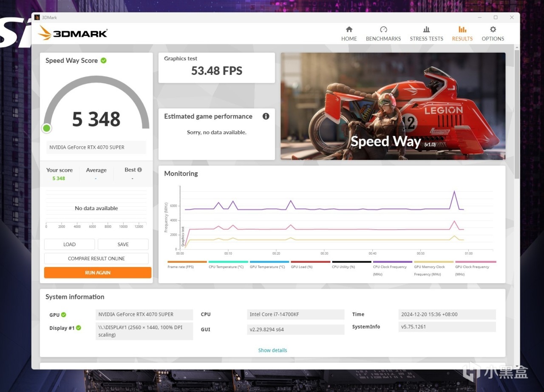
Task: Click the Monitoring panel heading
Action: 181,173
